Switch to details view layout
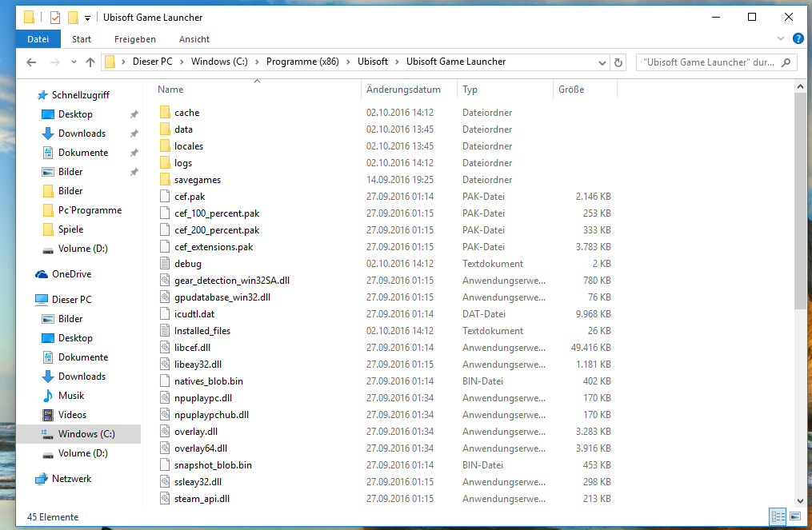Image resolution: width=812 pixels, height=530 pixels. coord(778,516)
